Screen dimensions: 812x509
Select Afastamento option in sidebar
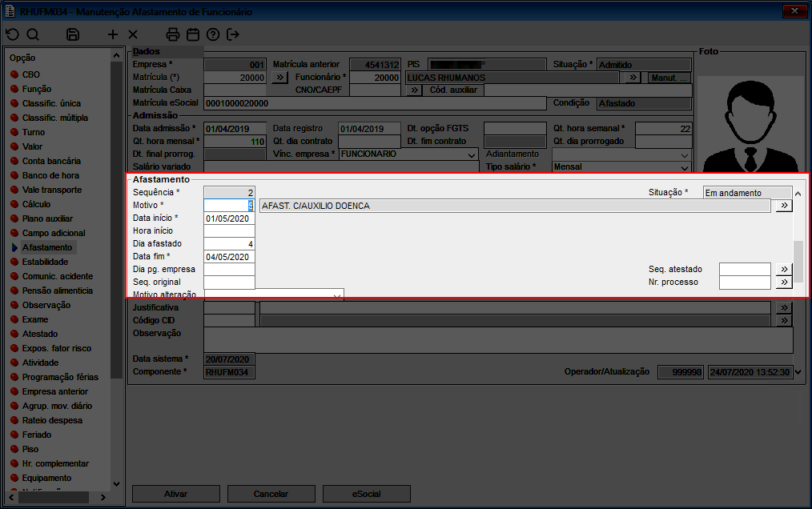[x=47, y=247]
